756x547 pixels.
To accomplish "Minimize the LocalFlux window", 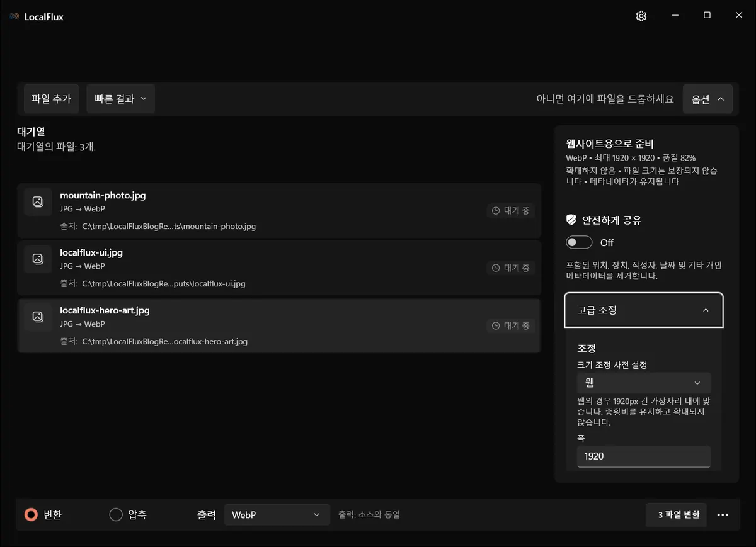I will (674, 16).
